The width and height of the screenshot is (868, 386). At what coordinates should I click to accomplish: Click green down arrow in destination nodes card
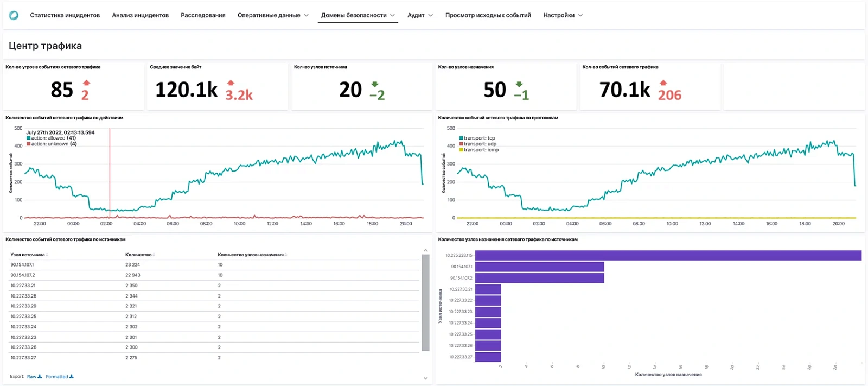click(x=519, y=84)
